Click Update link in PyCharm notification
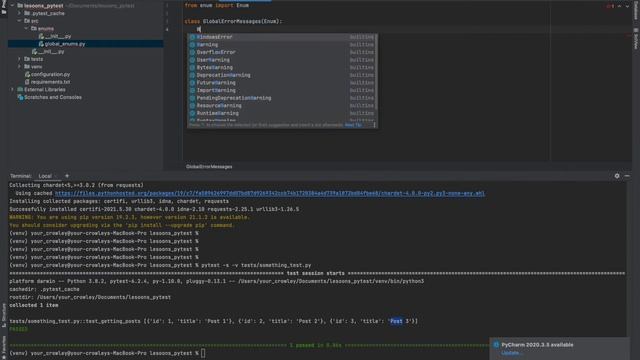 point(511,353)
